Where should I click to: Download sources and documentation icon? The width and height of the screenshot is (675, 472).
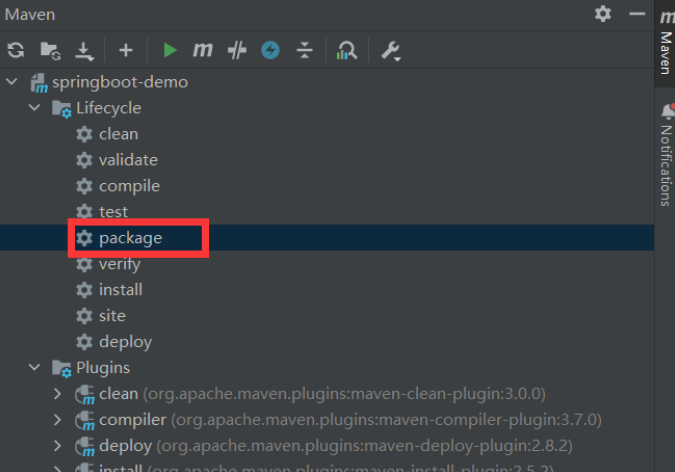tap(84, 51)
